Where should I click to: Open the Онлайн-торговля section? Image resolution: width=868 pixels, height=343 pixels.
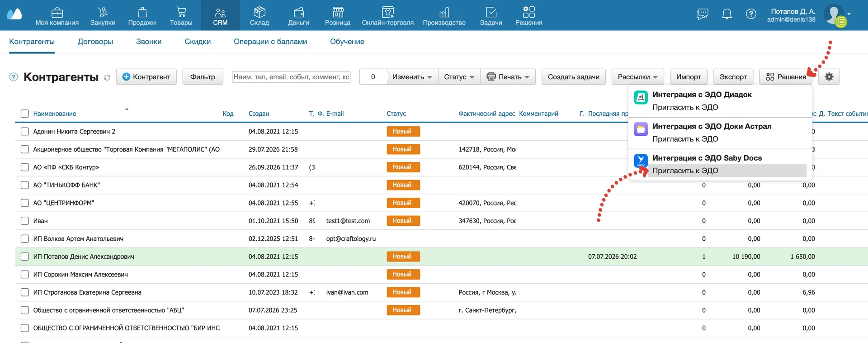pyautogui.click(x=387, y=16)
